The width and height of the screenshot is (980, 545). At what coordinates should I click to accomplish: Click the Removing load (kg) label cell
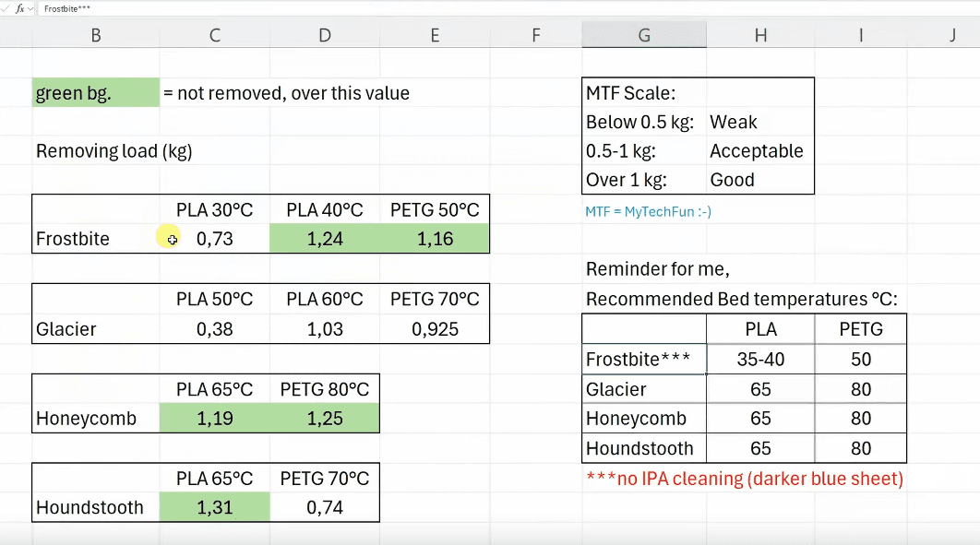pos(114,151)
